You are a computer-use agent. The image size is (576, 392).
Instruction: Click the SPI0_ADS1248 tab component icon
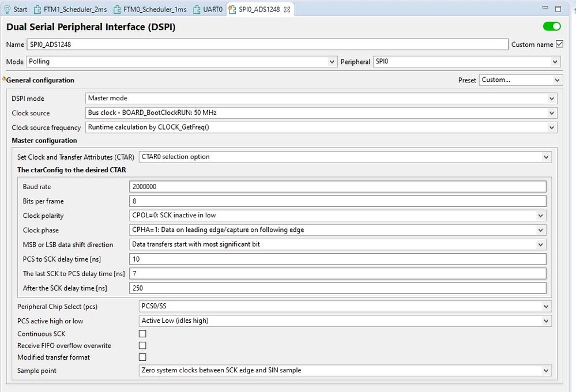click(x=232, y=10)
